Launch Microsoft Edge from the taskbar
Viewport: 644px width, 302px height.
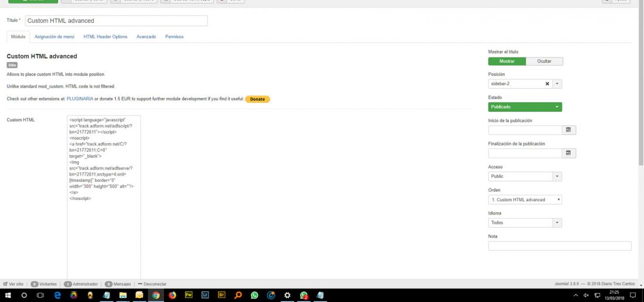tap(57, 295)
